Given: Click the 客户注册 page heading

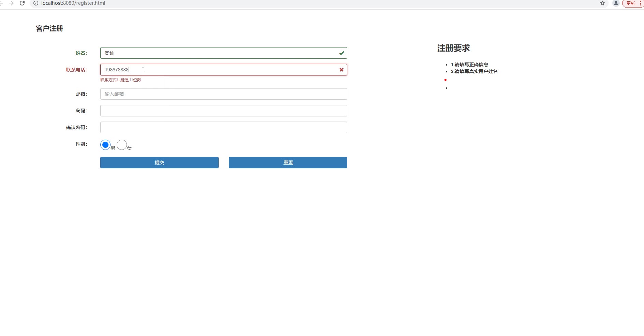Looking at the screenshot, I should point(49,28).
